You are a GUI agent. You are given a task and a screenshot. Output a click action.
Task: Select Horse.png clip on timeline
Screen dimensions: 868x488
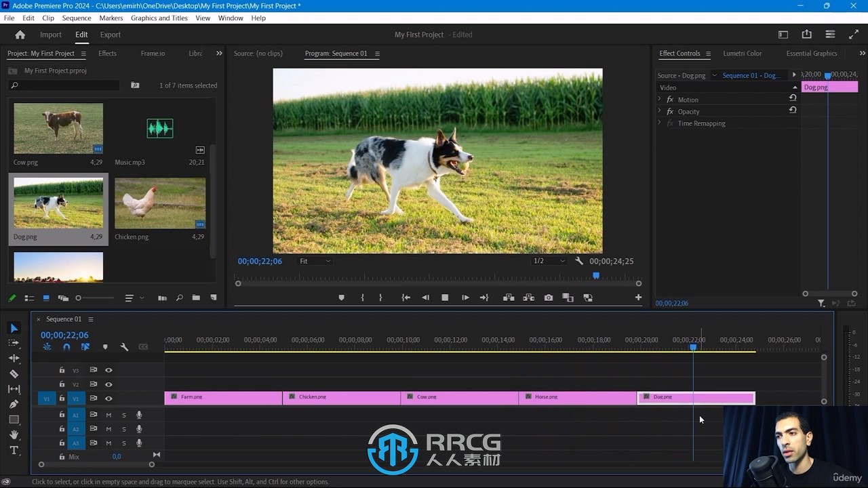(x=577, y=398)
